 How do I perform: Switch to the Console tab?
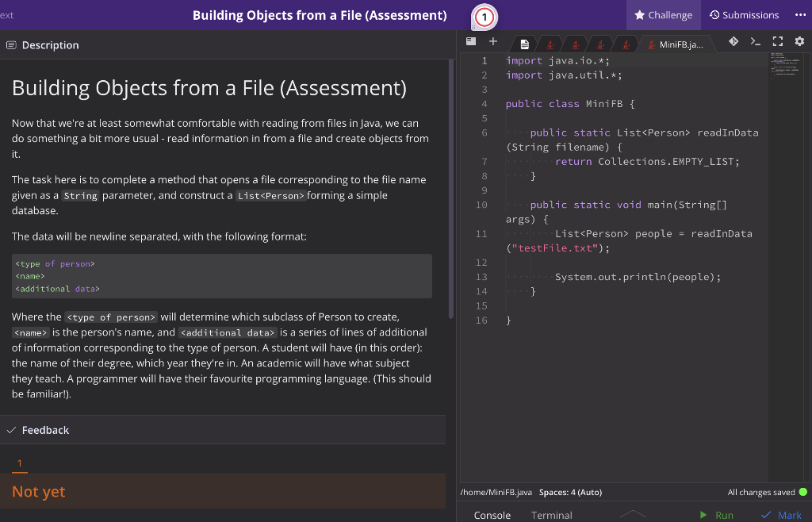click(x=492, y=515)
